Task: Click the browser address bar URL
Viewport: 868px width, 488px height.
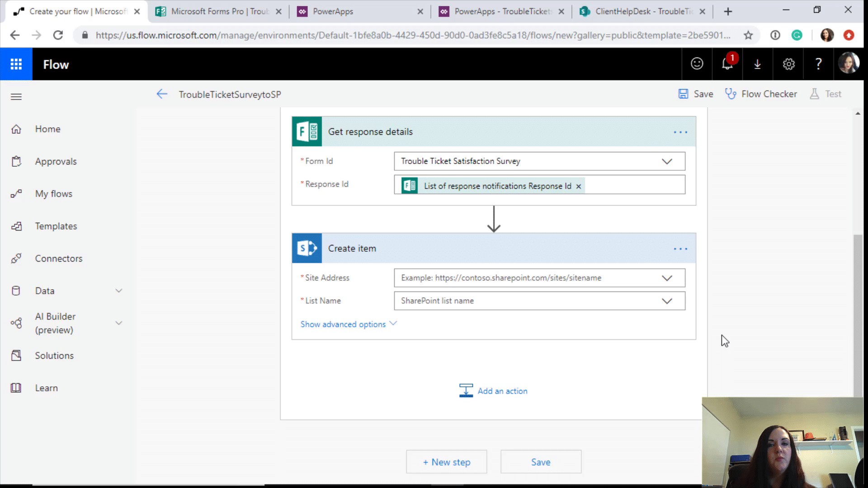Action: (412, 35)
